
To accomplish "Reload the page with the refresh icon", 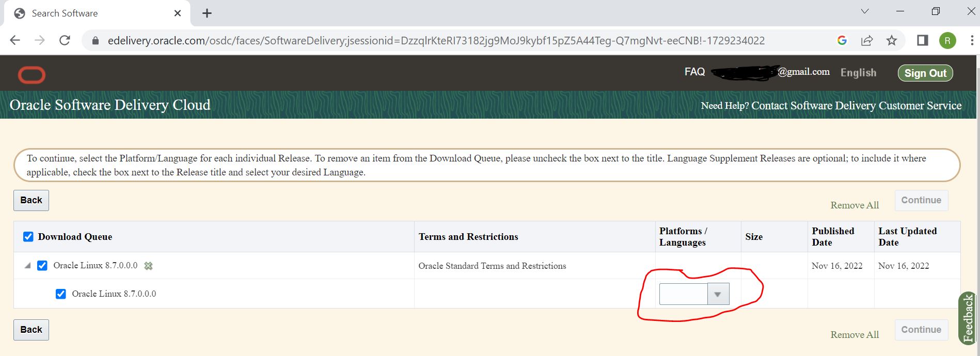I will pyautogui.click(x=65, y=40).
